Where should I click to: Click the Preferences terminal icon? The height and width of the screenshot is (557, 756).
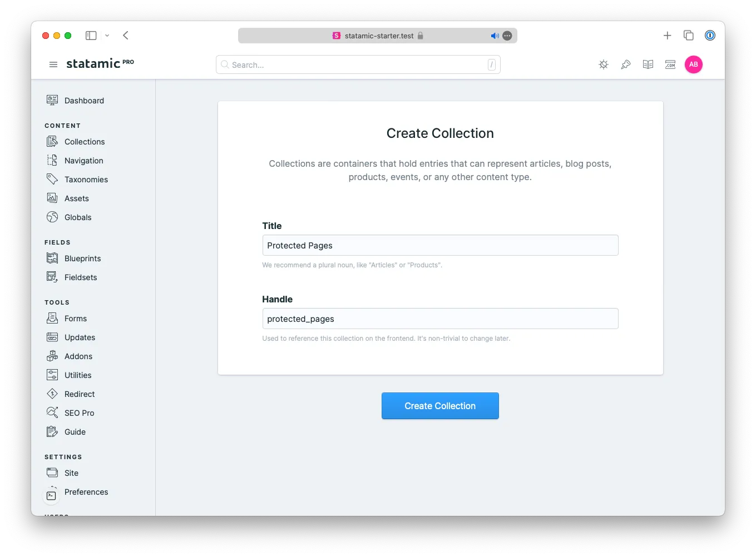(51, 495)
